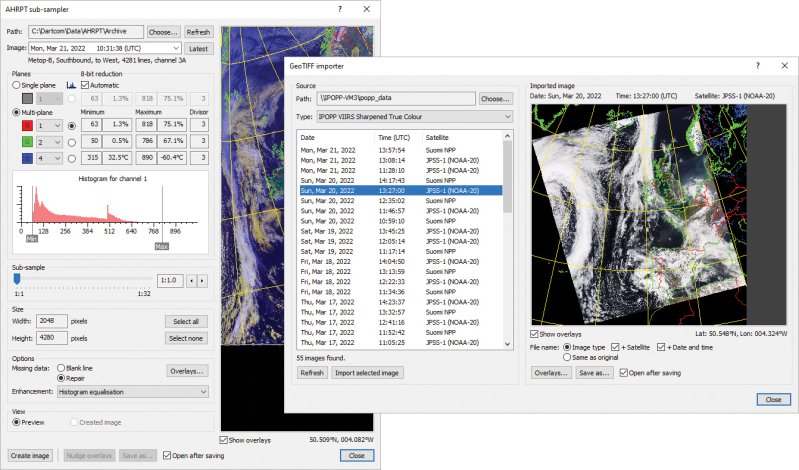Click red plane Minimum value field 63
Image resolution: width=799 pixels, height=470 pixels.
point(91,124)
